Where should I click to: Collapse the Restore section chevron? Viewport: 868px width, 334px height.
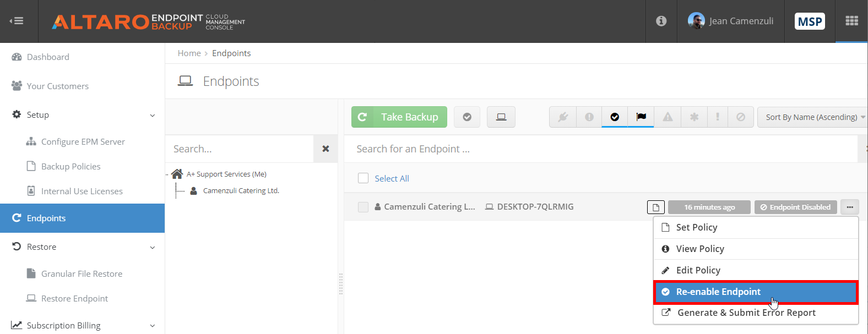pyautogui.click(x=153, y=247)
